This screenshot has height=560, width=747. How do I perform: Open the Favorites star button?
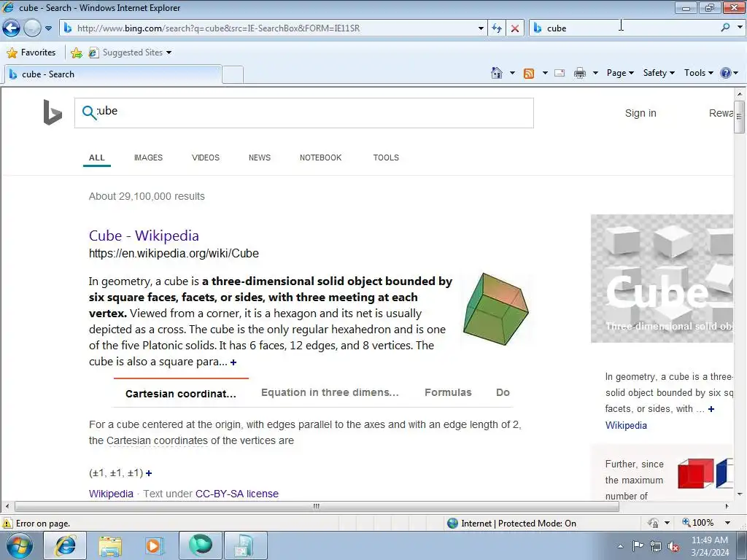tap(31, 52)
